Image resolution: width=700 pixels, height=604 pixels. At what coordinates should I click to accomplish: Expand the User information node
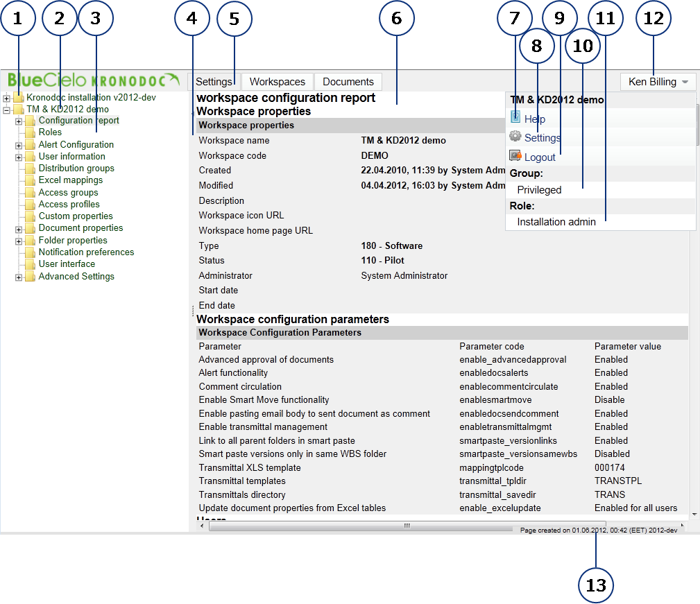coord(19,157)
